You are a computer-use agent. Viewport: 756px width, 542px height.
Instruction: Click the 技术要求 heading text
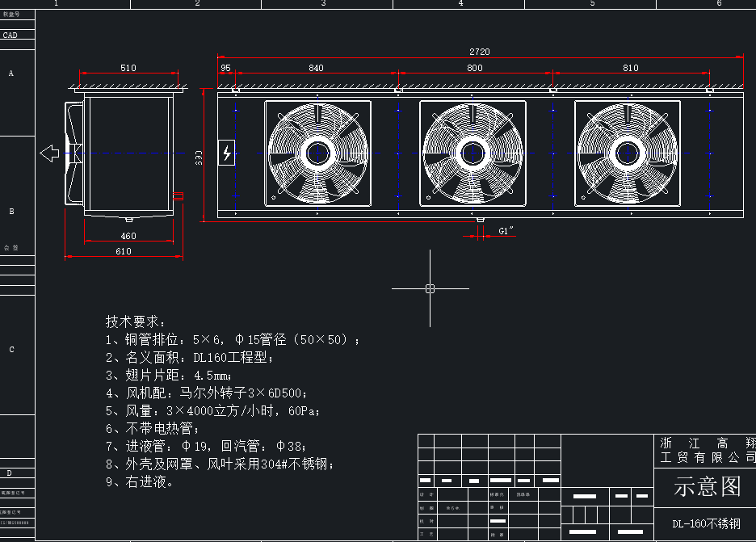coord(136,321)
